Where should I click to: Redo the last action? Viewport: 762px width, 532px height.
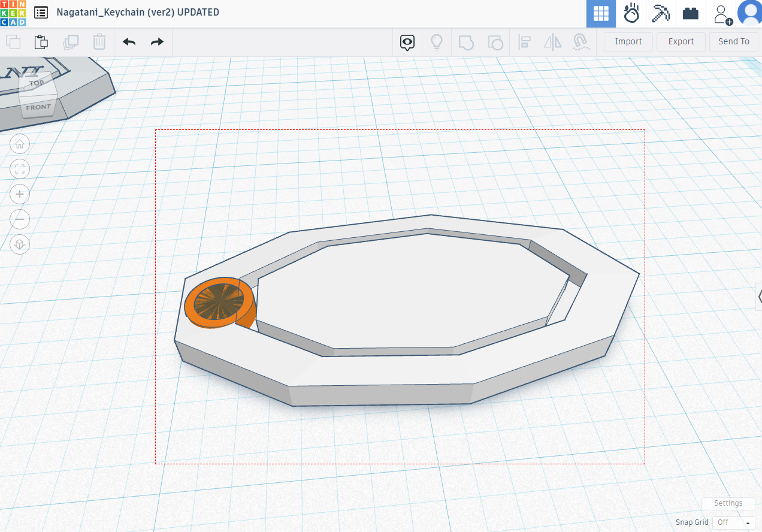[x=157, y=42]
